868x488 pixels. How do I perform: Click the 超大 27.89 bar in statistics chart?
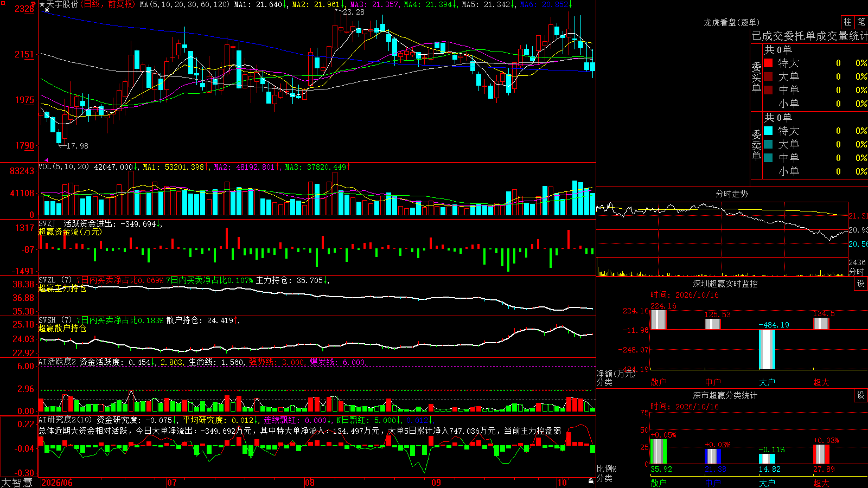pyautogui.click(x=821, y=454)
